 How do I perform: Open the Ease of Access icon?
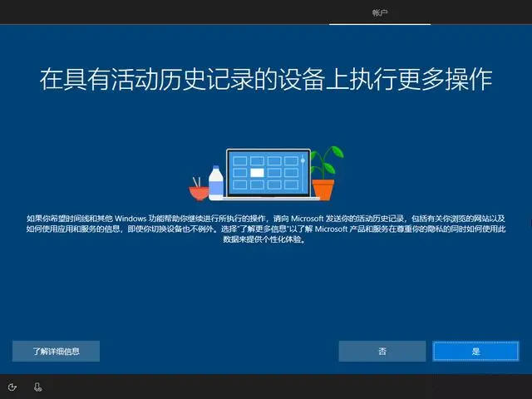tap(12, 387)
